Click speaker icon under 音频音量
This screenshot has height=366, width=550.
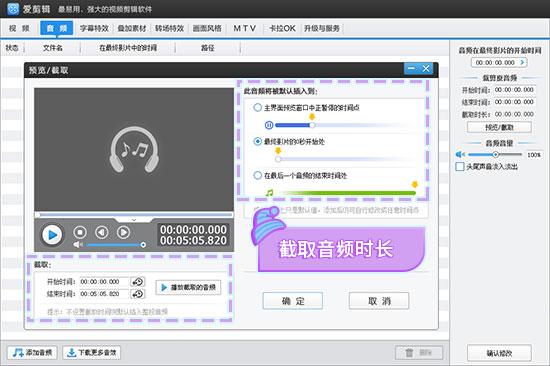(460, 154)
